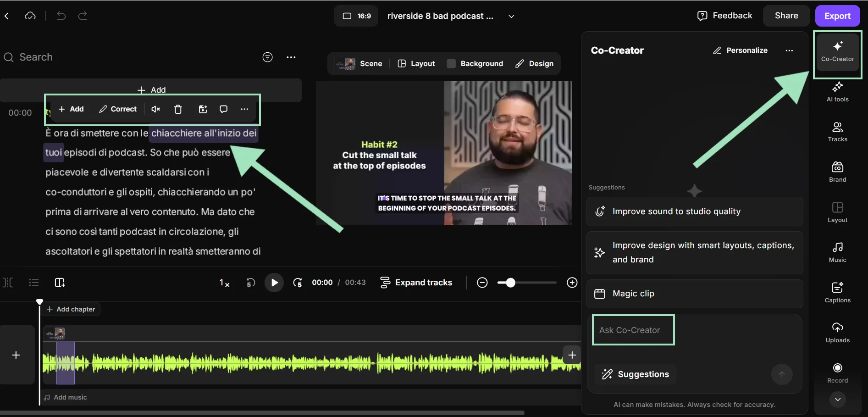Click Add chapter on the timeline
This screenshot has width=868, height=417.
pyautogui.click(x=71, y=309)
